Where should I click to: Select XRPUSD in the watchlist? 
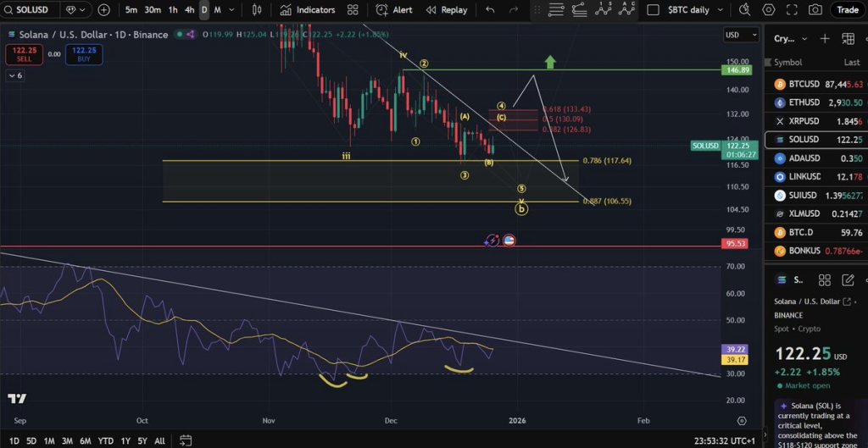pyautogui.click(x=816, y=121)
